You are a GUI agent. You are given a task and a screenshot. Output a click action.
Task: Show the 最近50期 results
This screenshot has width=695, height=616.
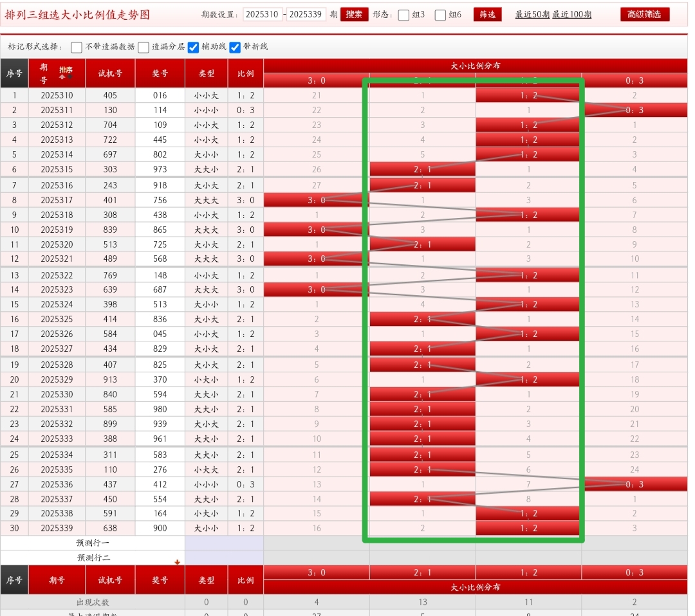click(532, 14)
